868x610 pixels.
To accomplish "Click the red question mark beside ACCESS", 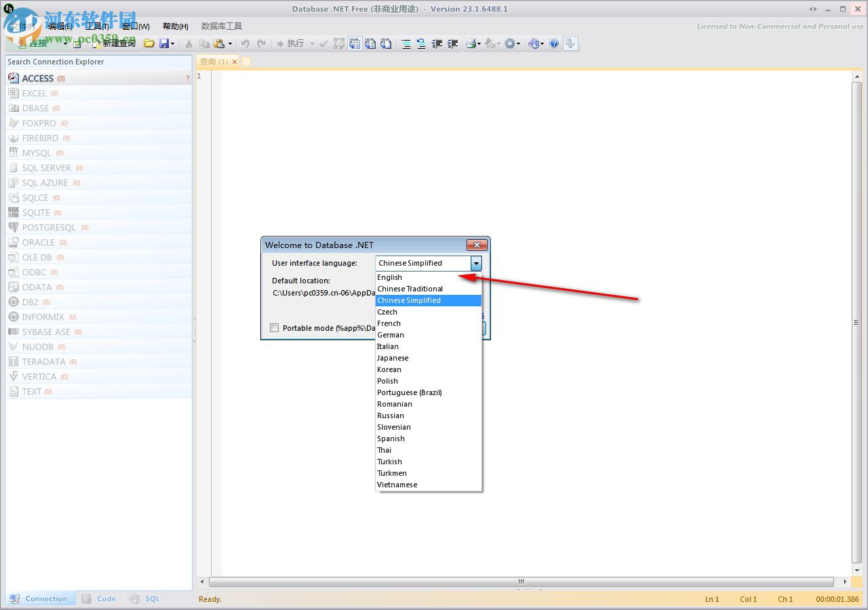I will click(x=188, y=79).
